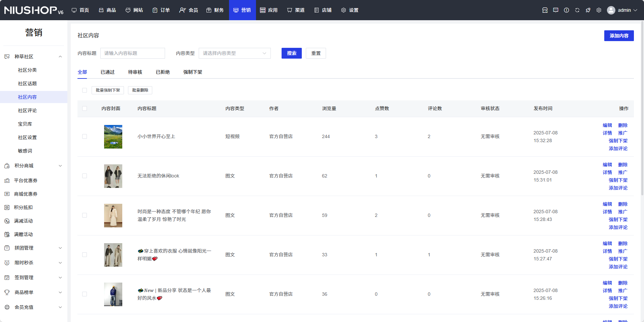Select checkbox for 无法拒绝的休闲look row
The image size is (644, 322).
(x=85, y=176)
